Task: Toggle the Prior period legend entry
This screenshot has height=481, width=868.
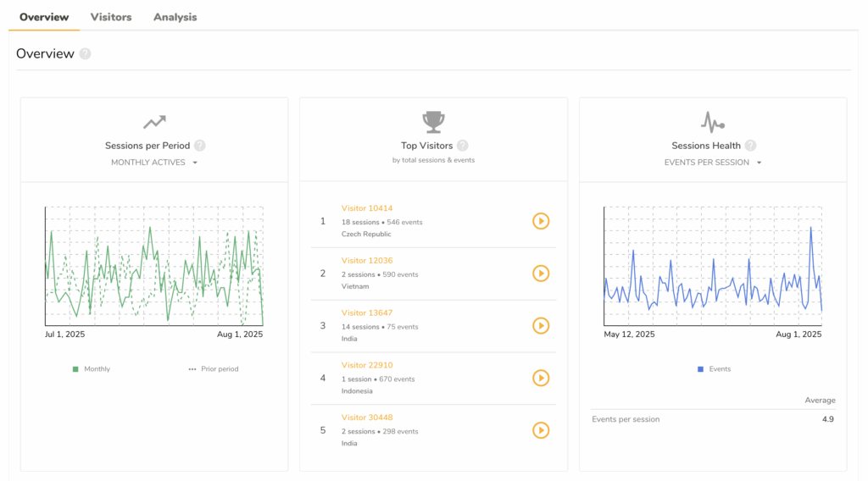Action: click(x=213, y=369)
